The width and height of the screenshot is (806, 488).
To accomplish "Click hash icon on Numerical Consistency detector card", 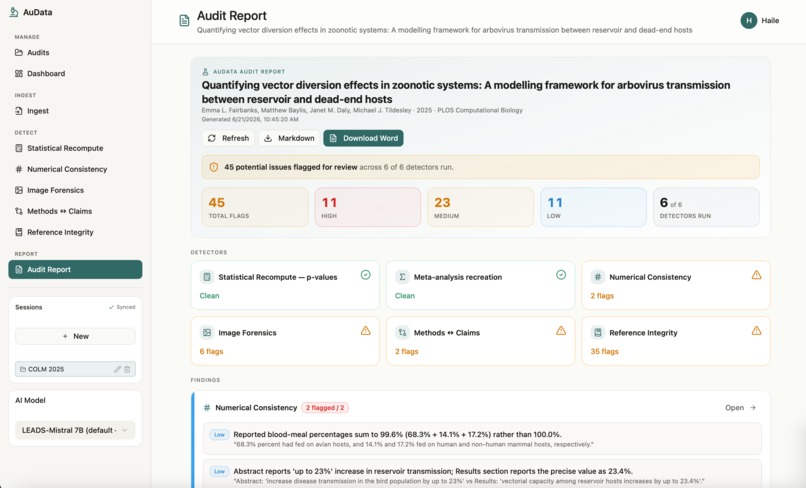I will point(598,277).
